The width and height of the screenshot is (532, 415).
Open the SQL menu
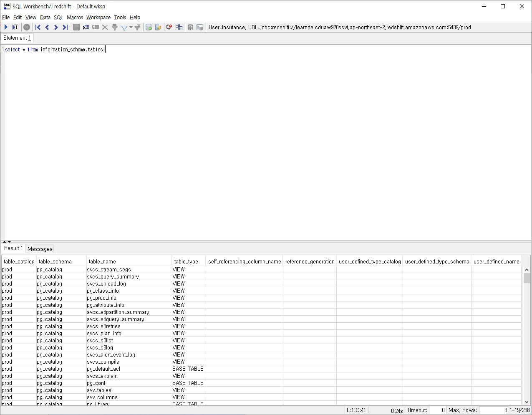(58, 18)
